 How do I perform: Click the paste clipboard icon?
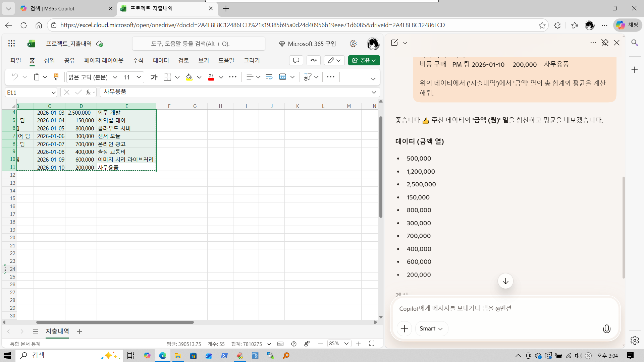pyautogui.click(x=37, y=77)
